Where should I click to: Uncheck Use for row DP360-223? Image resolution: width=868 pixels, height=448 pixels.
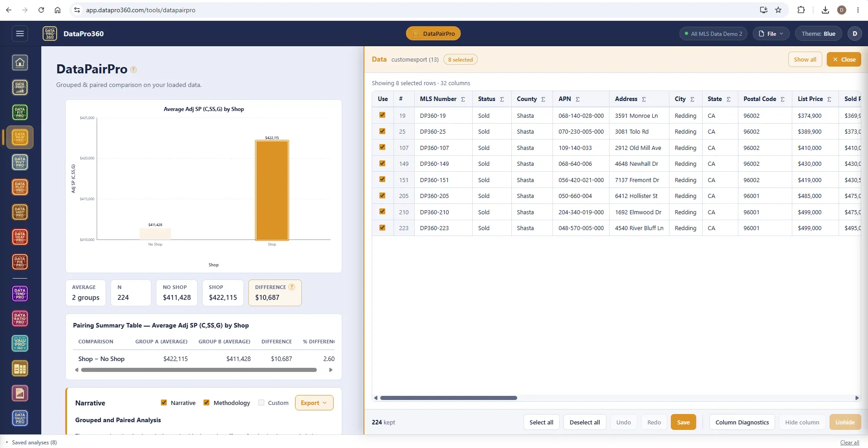382,228
